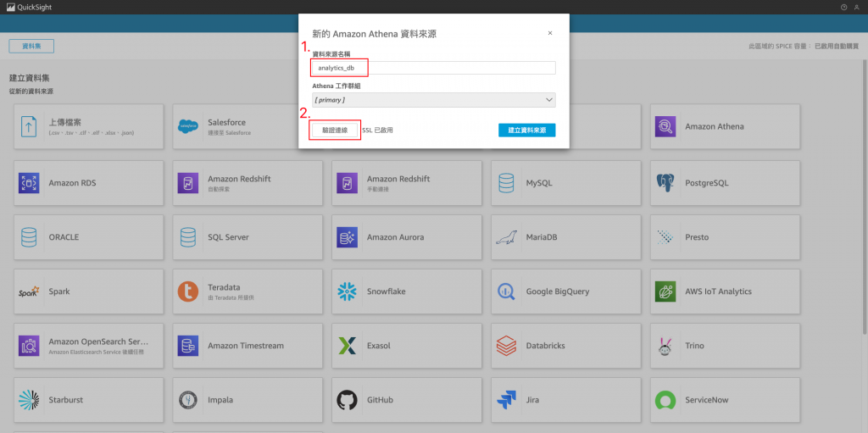Click the 建立資料集 heading text
This screenshot has width=868, height=433.
30,78
